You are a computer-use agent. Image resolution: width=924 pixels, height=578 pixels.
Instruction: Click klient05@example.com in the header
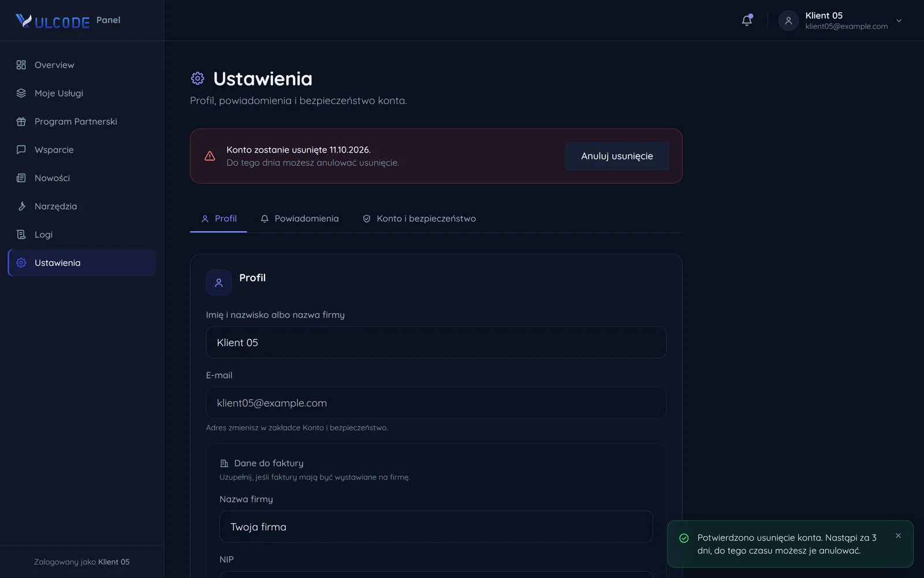tap(846, 27)
